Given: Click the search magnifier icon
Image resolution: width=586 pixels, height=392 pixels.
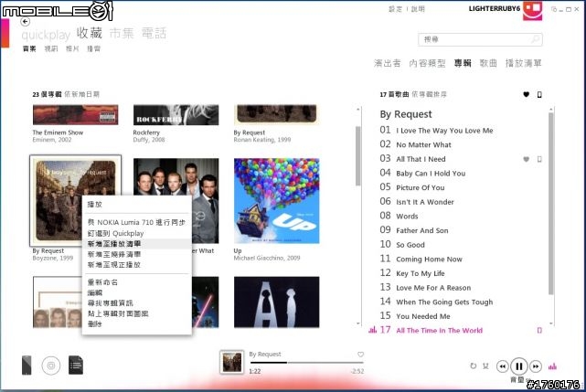Looking at the screenshot, I should [x=536, y=39].
